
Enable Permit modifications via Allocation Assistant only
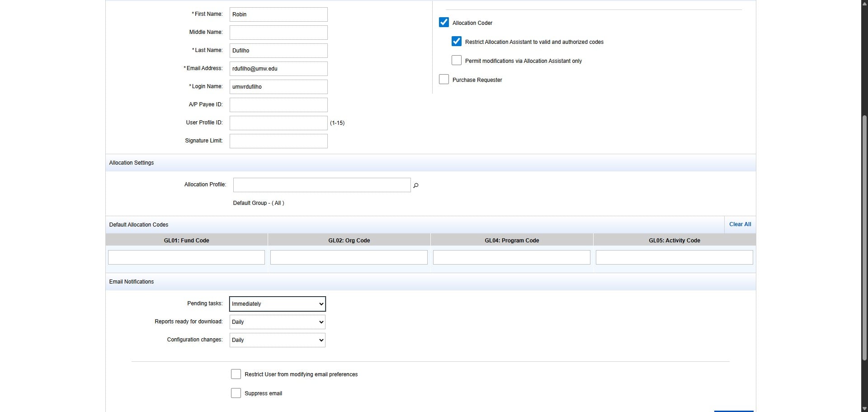coord(457,60)
